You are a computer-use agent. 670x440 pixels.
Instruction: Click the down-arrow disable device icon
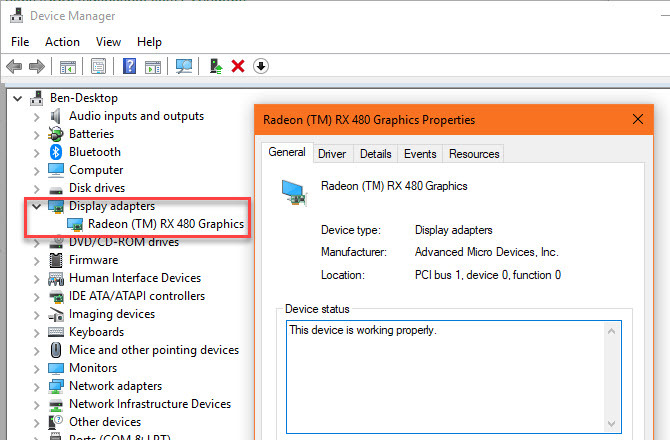coord(261,66)
